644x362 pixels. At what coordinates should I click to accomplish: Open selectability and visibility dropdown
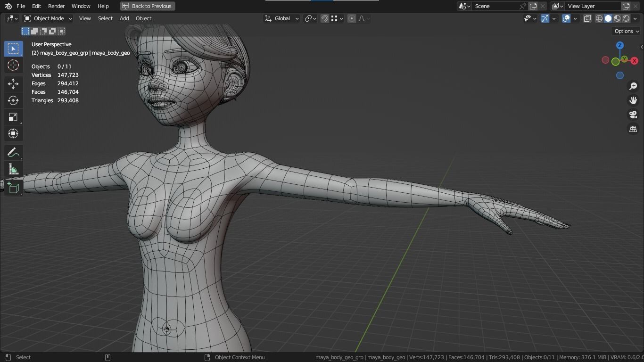[x=530, y=18]
